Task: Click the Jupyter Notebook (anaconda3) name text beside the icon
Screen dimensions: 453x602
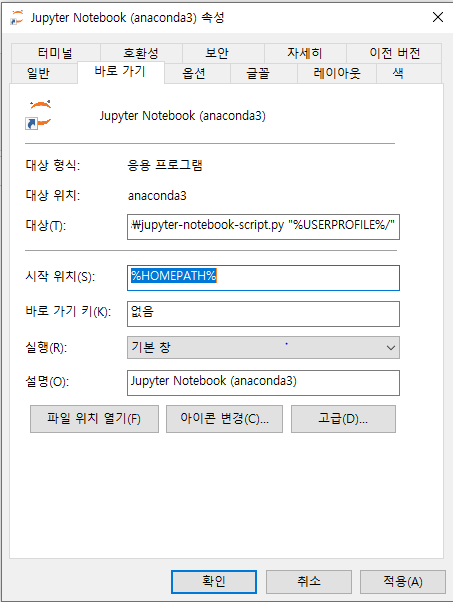Action: (183, 116)
